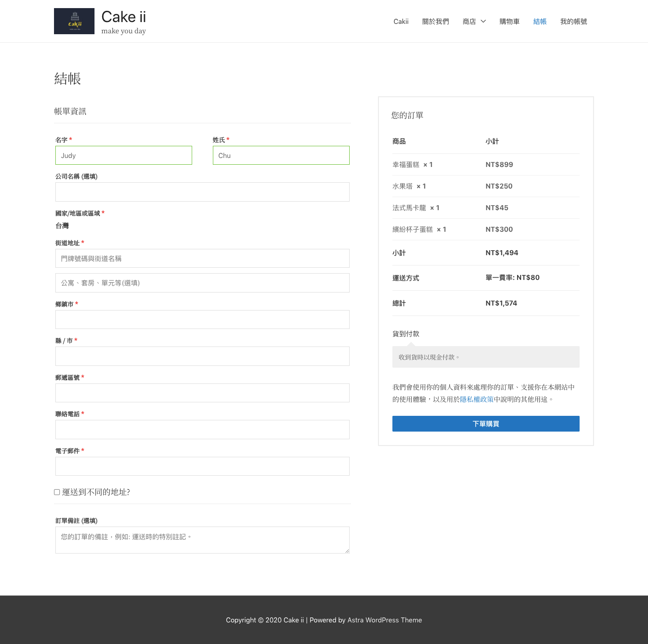Go to 關於我們 page

pos(435,21)
